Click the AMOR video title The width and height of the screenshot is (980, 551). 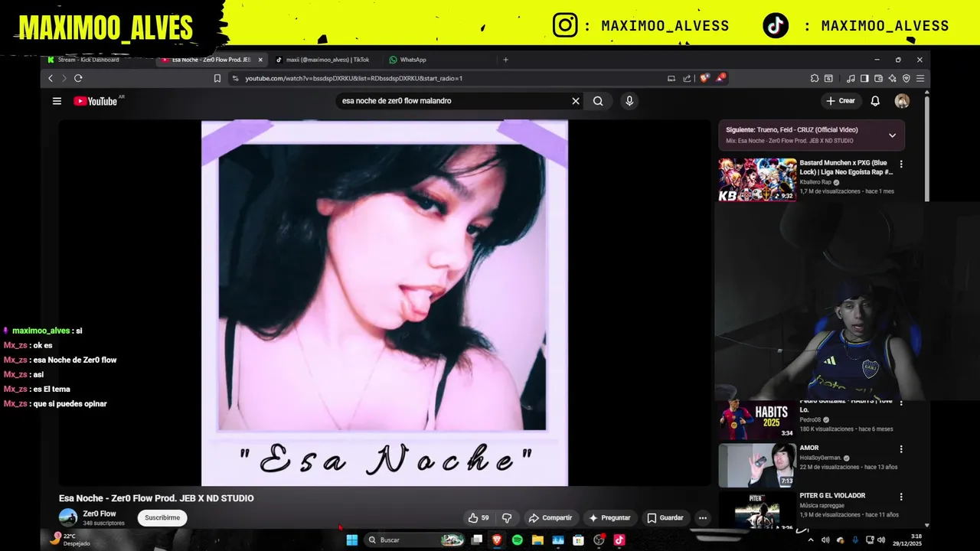tap(809, 448)
